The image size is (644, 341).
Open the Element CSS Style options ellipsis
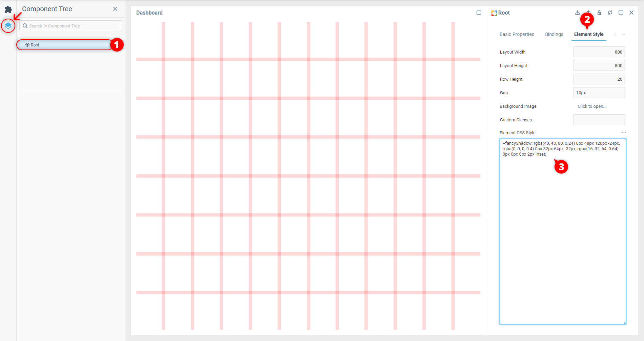624,133
